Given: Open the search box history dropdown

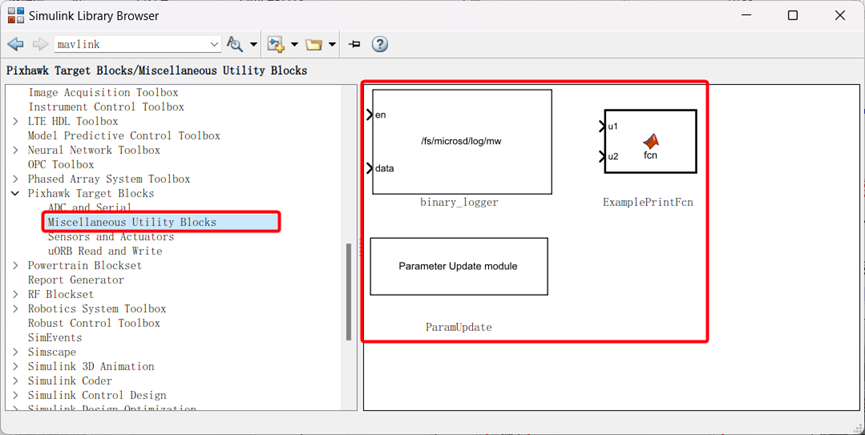Looking at the screenshot, I should (214, 44).
